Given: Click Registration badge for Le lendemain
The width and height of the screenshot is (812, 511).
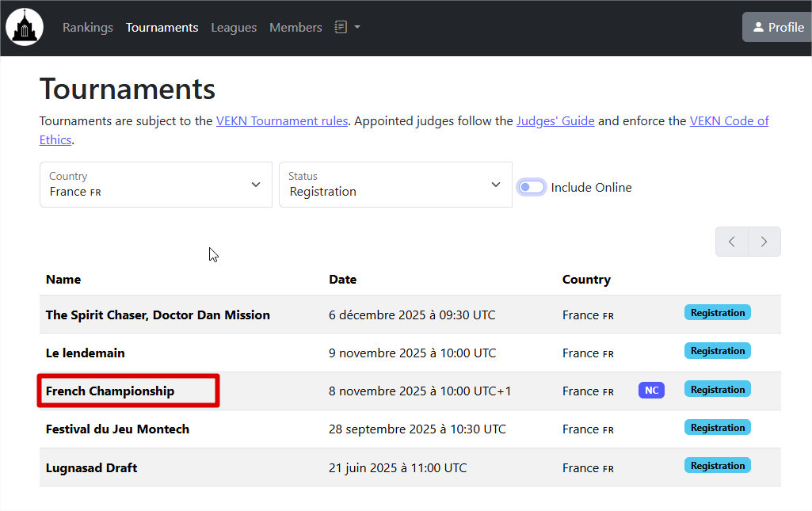Looking at the screenshot, I should tap(717, 351).
